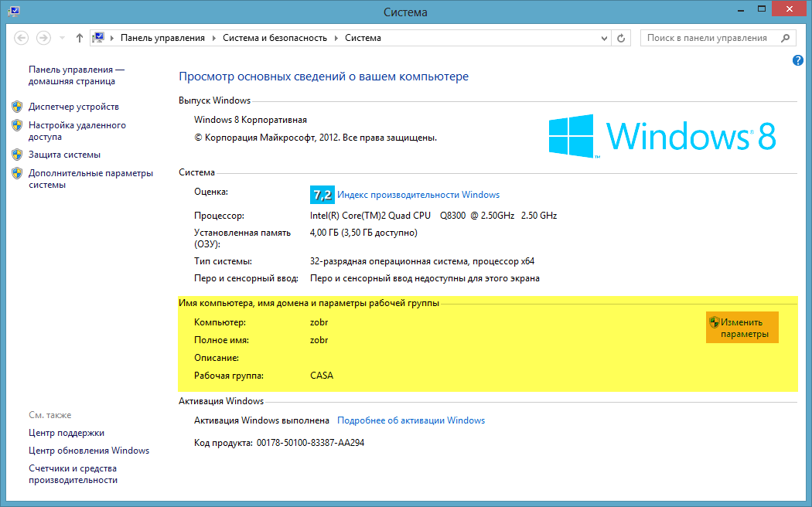Click the computer icon in address bar
The image size is (812, 507).
click(x=98, y=38)
